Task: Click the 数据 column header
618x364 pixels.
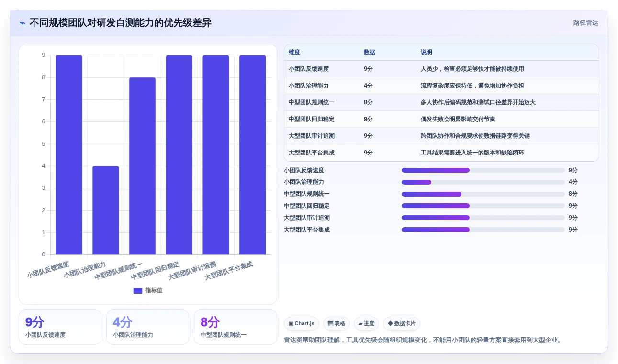Action: [370, 52]
